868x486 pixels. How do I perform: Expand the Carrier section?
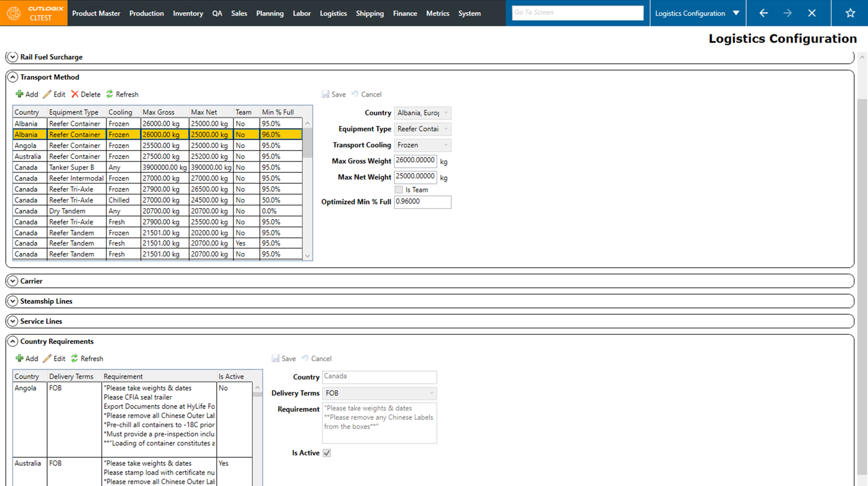click(x=13, y=281)
